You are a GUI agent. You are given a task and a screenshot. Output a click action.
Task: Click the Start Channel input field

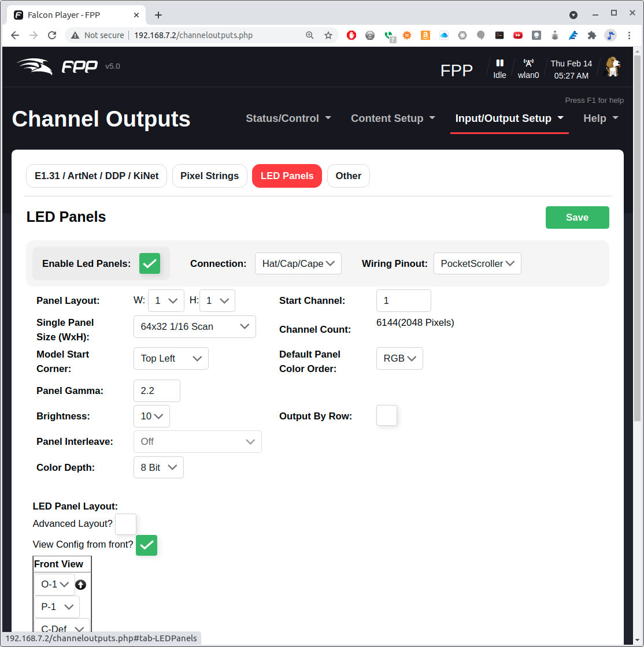click(404, 300)
